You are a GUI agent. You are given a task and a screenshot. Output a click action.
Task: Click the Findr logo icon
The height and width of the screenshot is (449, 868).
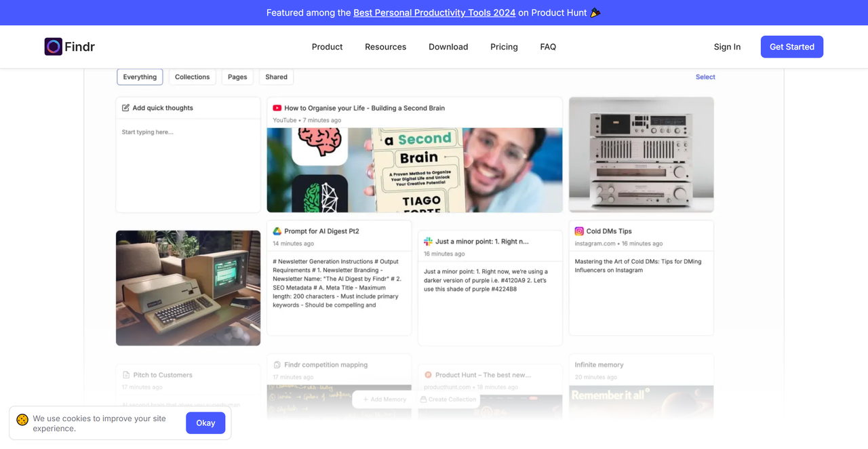(54, 47)
